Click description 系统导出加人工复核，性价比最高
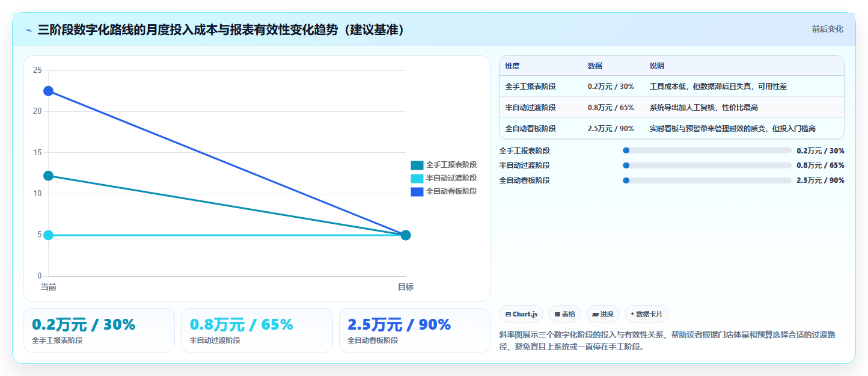Image resolution: width=868 pixels, height=376 pixels. (x=704, y=108)
